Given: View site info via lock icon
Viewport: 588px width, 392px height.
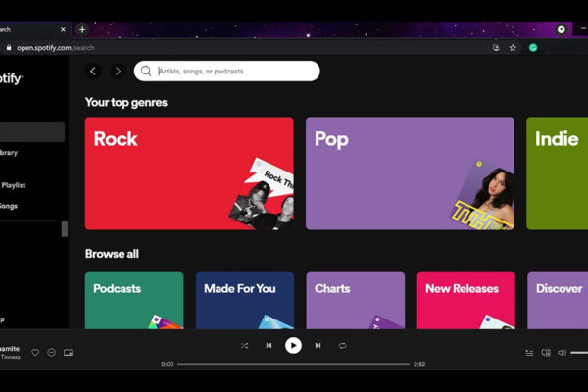Looking at the screenshot, I should [x=9, y=48].
